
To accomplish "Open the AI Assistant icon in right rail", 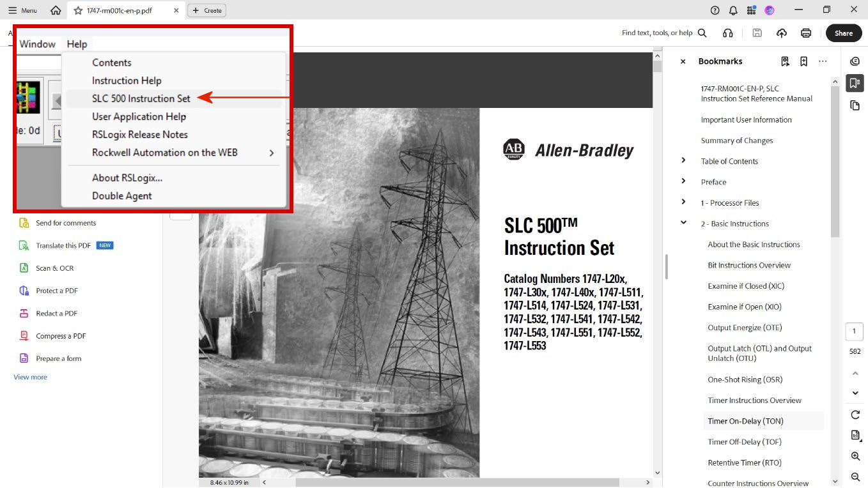I will point(855,61).
